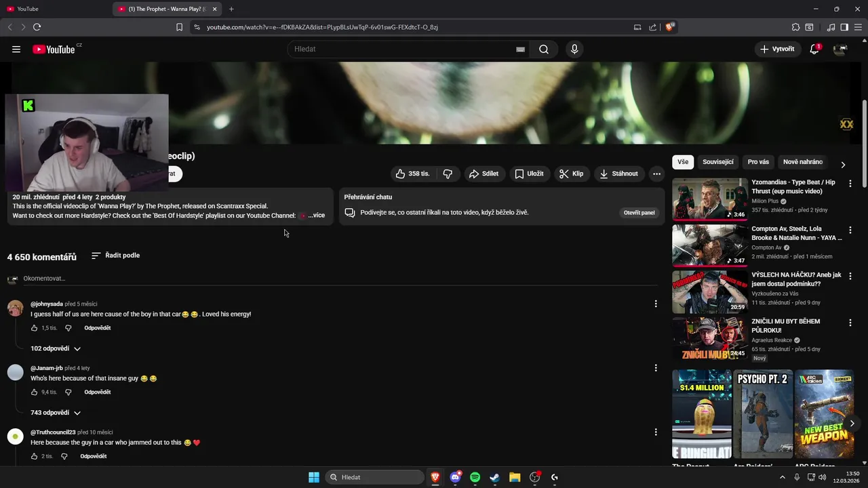Open browser music playlist note icon
This screenshot has width=868, height=488.
831,27
